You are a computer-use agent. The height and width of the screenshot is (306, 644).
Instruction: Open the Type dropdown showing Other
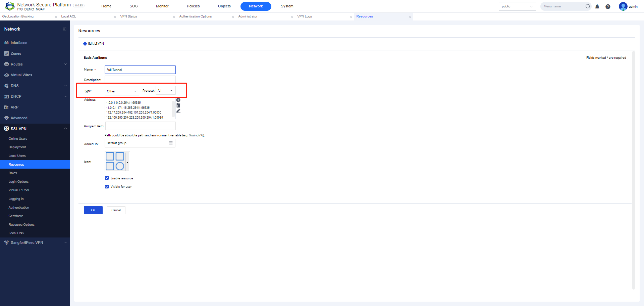coord(122,91)
